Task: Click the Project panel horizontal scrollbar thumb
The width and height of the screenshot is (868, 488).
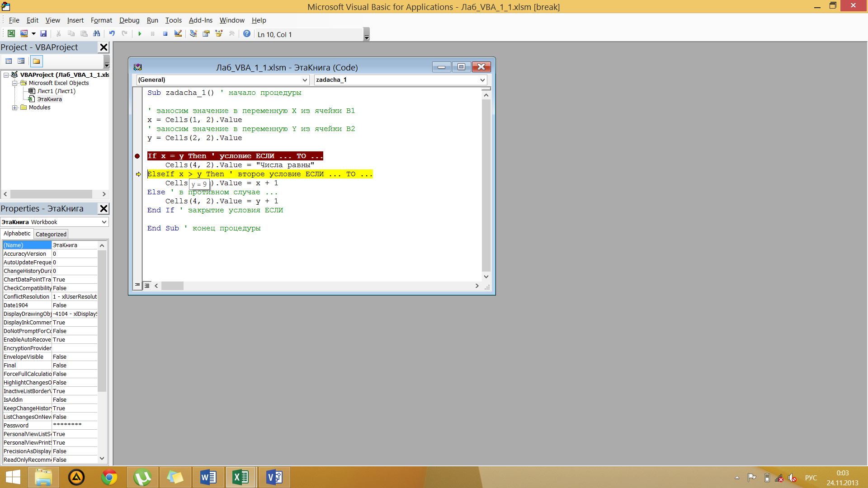Action: click(51, 194)
